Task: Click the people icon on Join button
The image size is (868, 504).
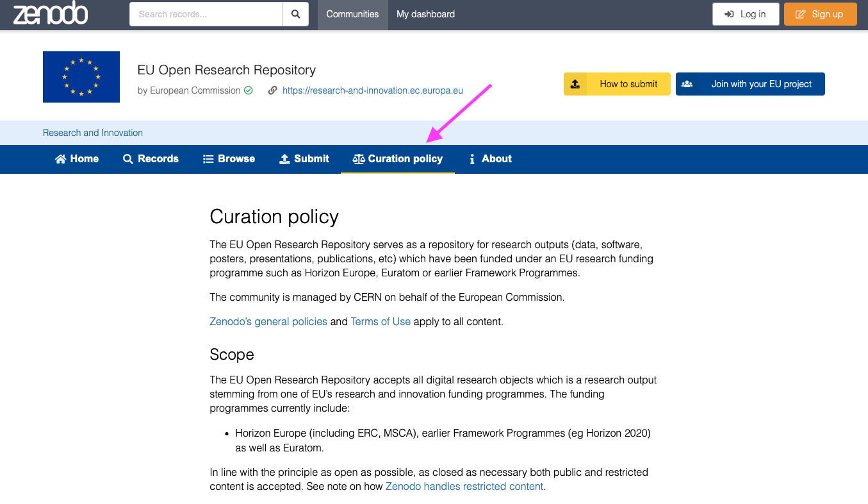Action: (687, 84)
